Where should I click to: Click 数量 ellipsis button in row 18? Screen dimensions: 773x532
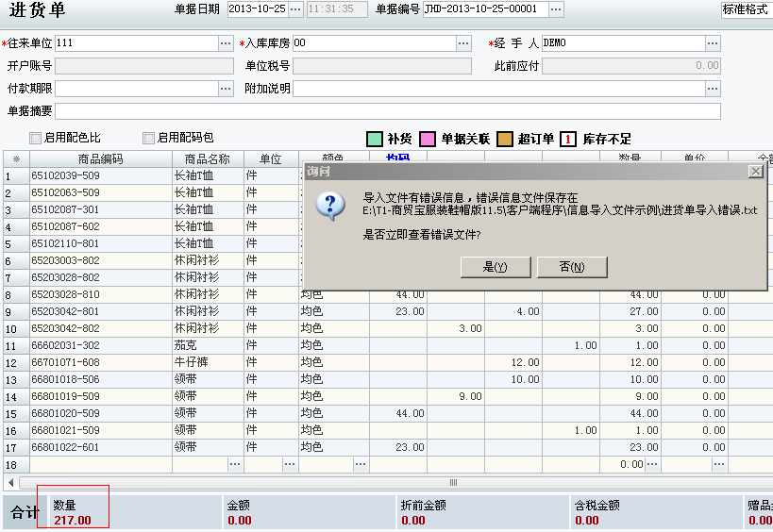[x=652, y=464]
